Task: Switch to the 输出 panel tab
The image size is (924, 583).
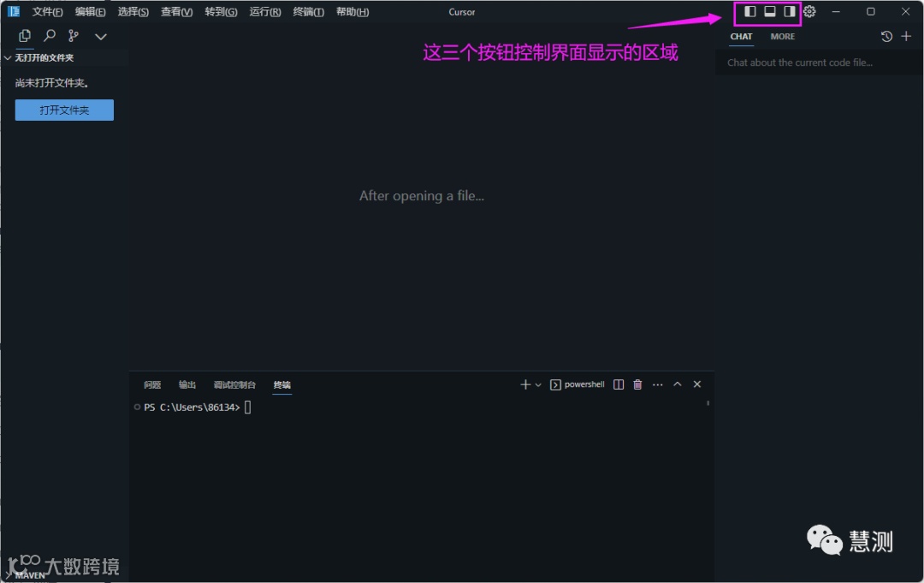Action: point(187,385)
